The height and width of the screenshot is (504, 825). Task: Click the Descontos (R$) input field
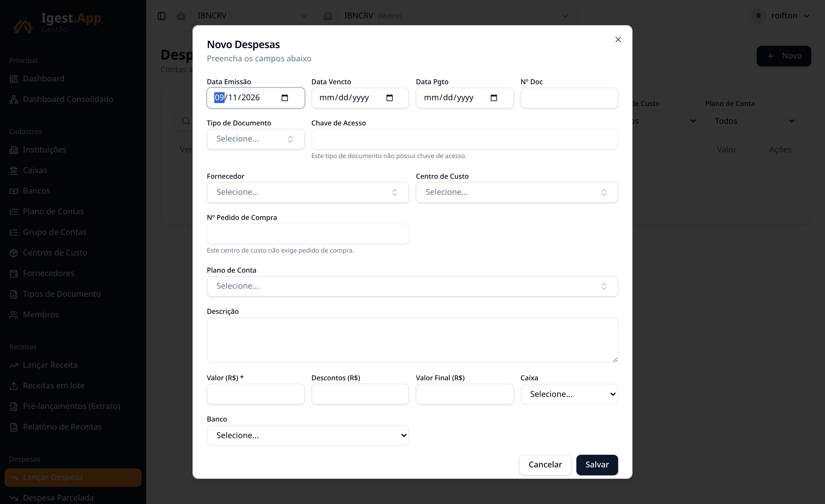(360, 394)
